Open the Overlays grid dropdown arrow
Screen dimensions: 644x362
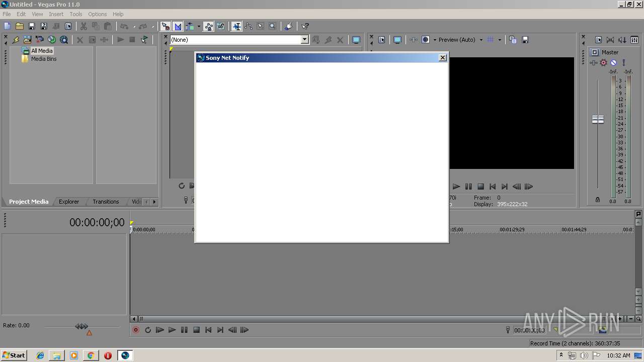(500, 40)
